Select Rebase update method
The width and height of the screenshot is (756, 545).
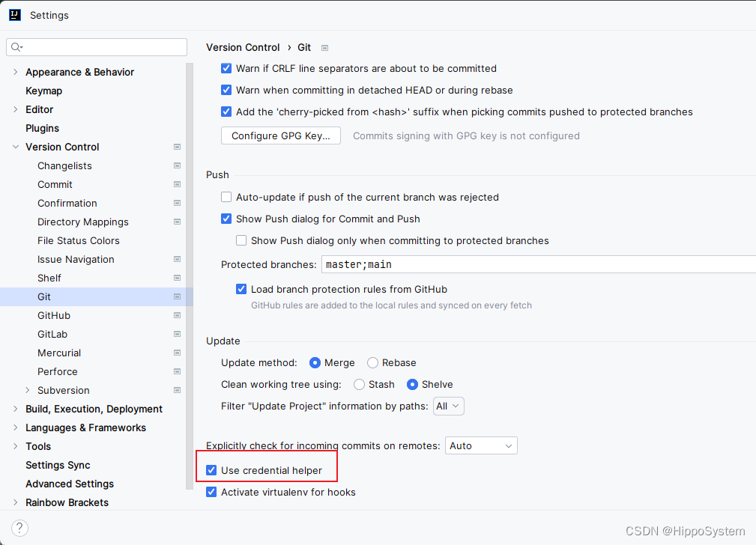pos(372,363)
